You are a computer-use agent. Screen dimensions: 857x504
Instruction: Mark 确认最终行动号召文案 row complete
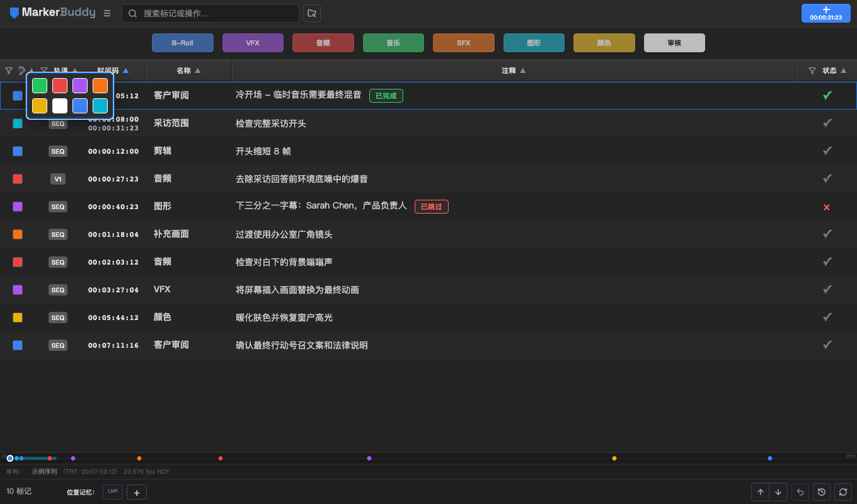[x=827, y=345]
